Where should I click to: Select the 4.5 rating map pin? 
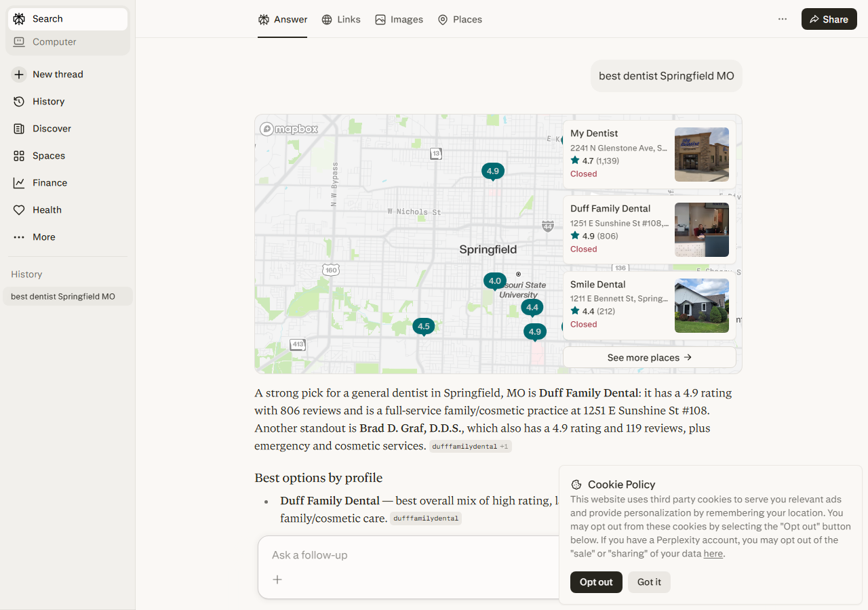pyautogui.click(x=424, y=326)
